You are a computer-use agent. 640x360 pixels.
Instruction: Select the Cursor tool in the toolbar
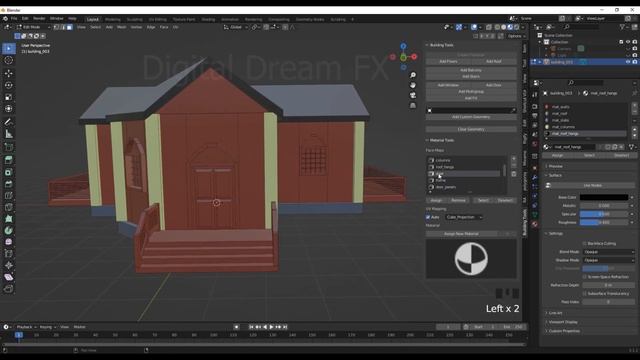pos(9,60)
